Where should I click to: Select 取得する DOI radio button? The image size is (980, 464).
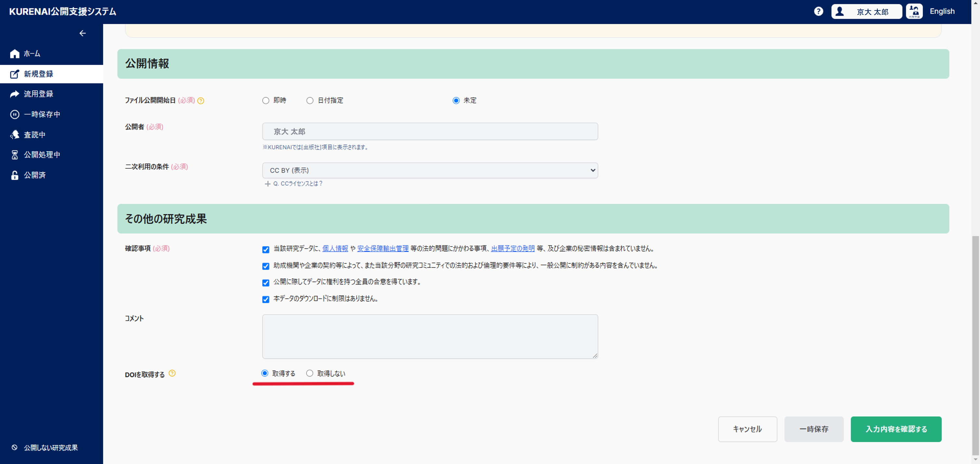265,373
